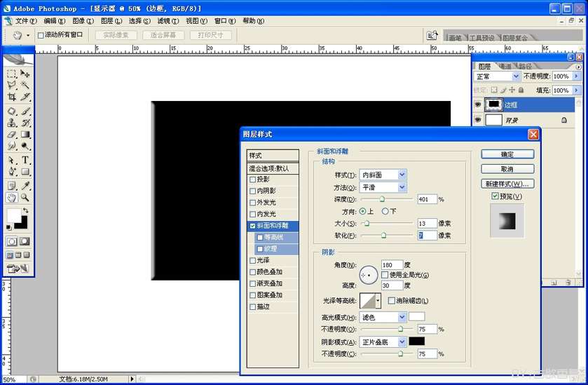Image resolution: width=588 pixels, height=385 pixels.
Task: Select the Horizontal Type tool
Action: pyautogui.click(x=25, y=160)
